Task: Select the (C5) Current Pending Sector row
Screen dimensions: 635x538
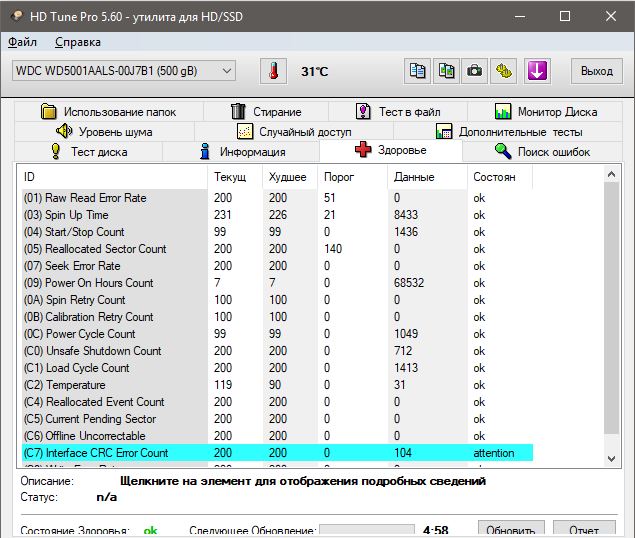Action: (277, 419)
